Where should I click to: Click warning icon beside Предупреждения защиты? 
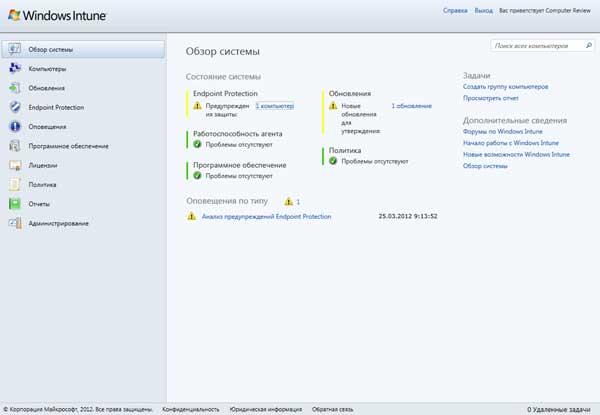point(197,106)
